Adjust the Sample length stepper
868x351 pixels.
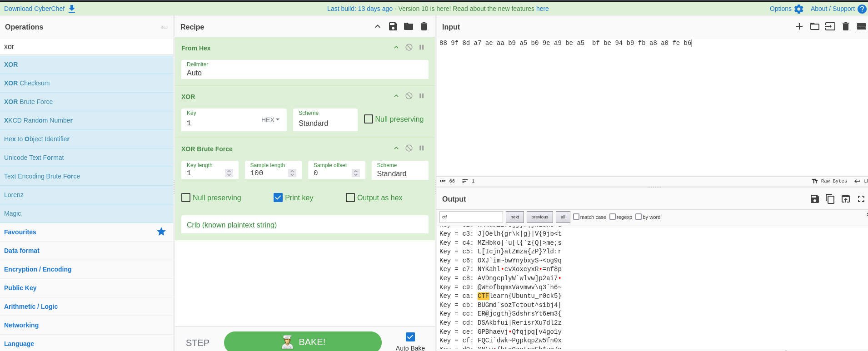pyautogui.click(x=292, y=173)
